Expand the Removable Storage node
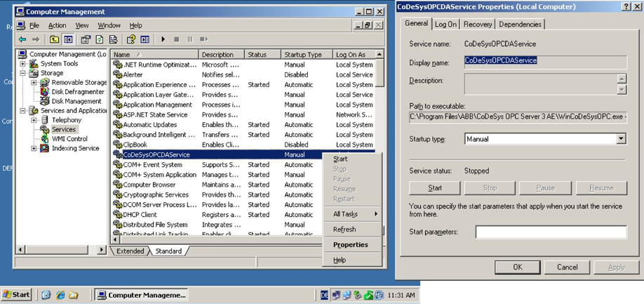 [x=34, y=83]
